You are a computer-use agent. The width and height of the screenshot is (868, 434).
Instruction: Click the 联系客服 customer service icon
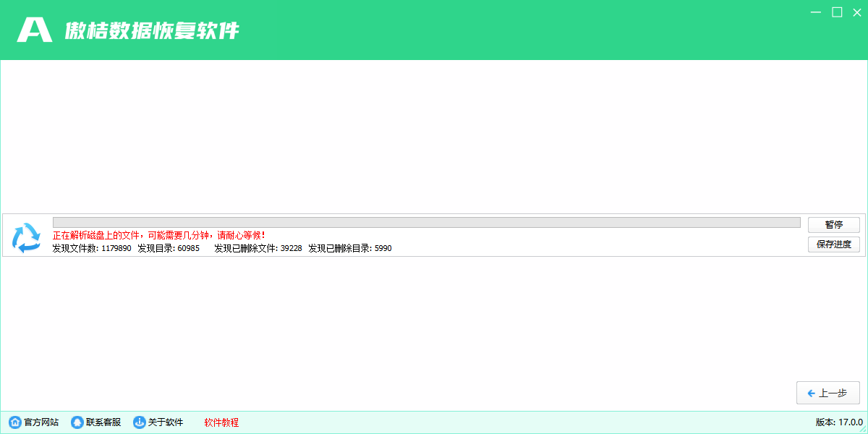[77, 422]
